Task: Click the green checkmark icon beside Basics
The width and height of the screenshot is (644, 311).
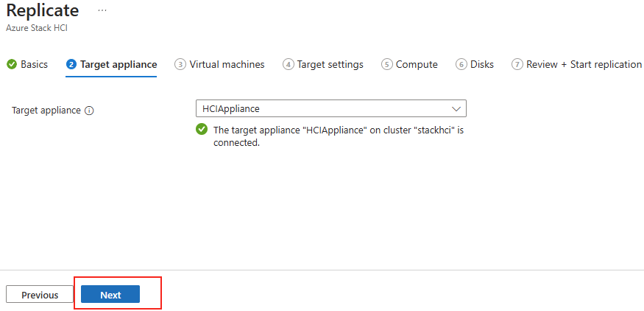Action: 12,65
